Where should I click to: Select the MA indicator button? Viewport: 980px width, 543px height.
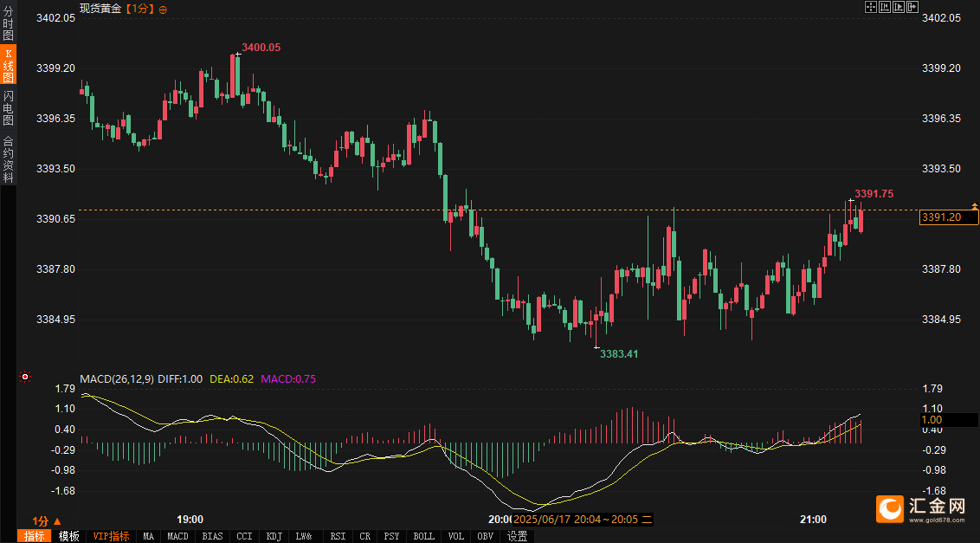pos(148,536)
